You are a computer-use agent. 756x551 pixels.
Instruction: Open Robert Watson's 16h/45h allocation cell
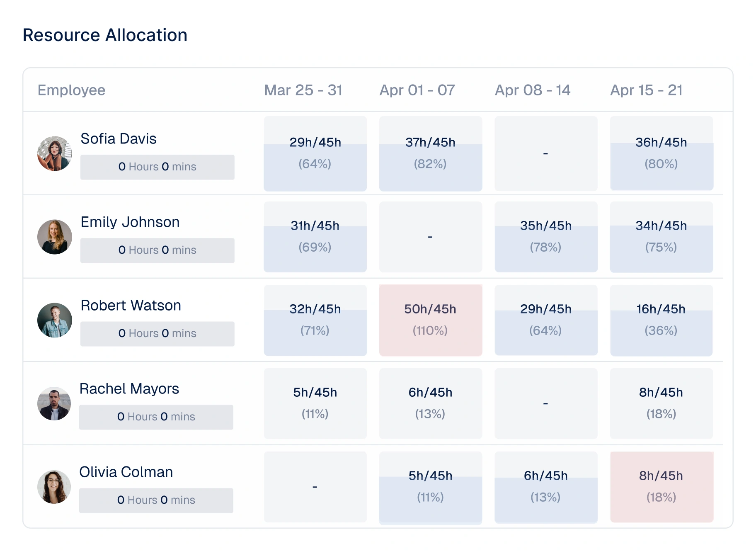coord(661,320)
